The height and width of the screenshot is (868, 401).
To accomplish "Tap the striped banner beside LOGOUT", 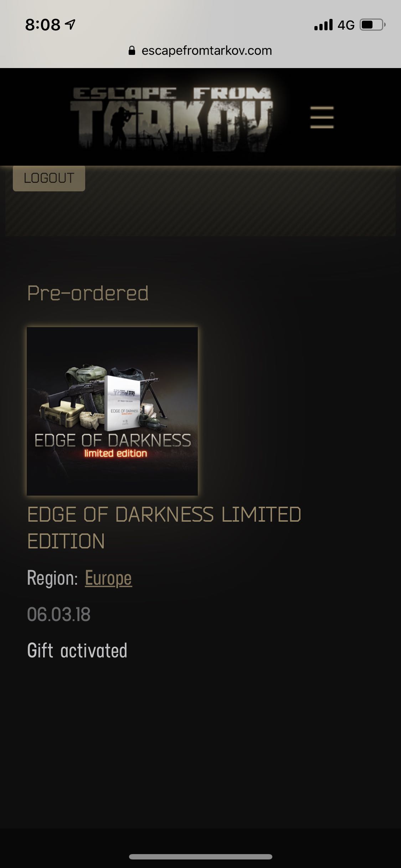I will click(x=240, y=201).
